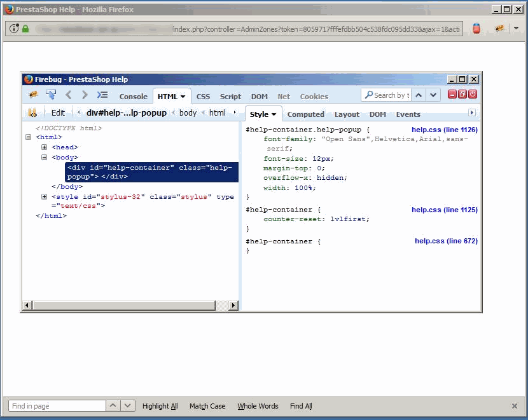Click the forward navigation arrow in Firebug
Image resolution: width=528 pixels, height=420 pixels.
point(83,95)
